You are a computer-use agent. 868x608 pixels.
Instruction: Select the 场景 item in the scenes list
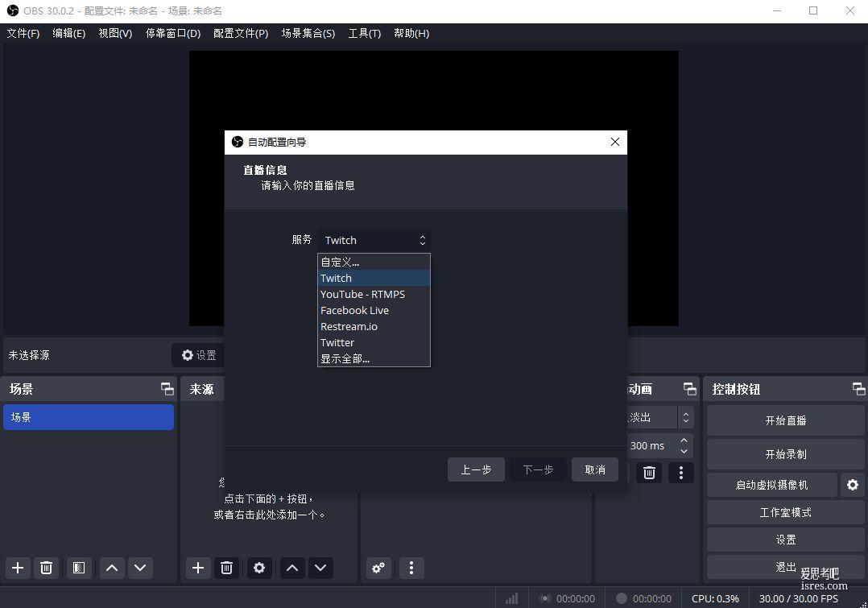[89, 417]
